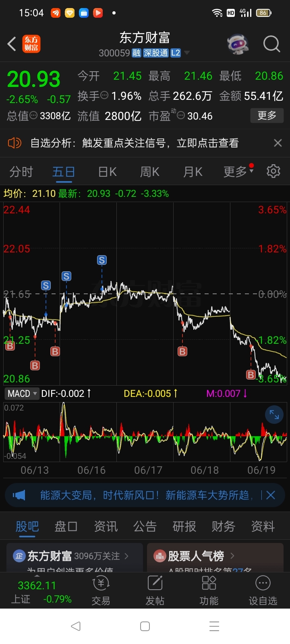
Task: Tap the Android home navigation button
Action: (145, 626)
